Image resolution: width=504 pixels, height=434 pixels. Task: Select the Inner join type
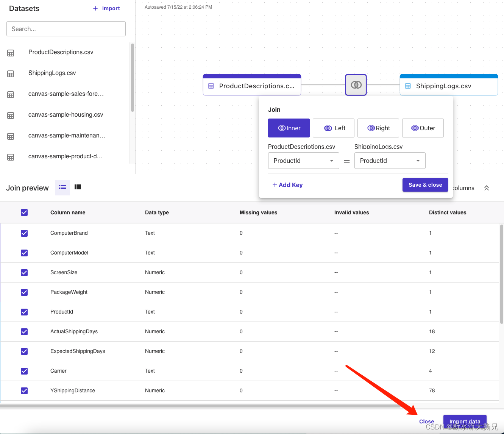click(x=289, y=128)
